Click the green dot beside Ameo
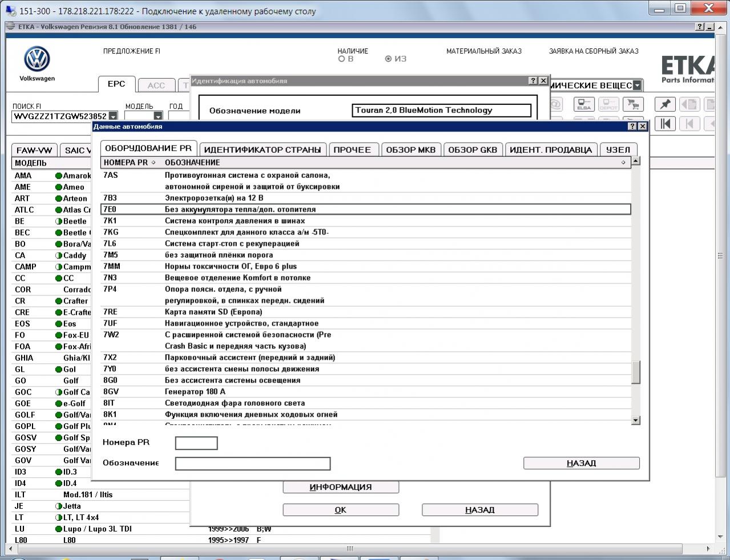730x560 pixels. [x=58, y=187]
